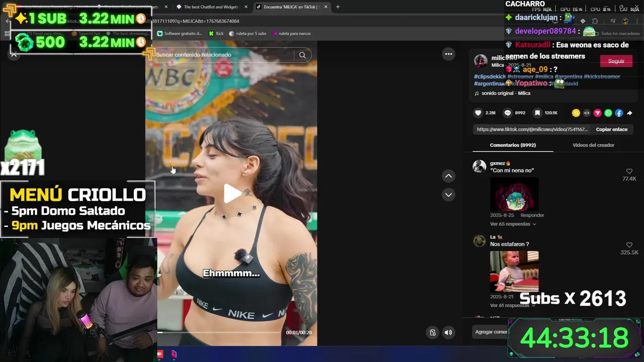The height and width of the screenshot is (362, 644).
Task: Click commenter 'La' avatar
Action: (479, 241)
